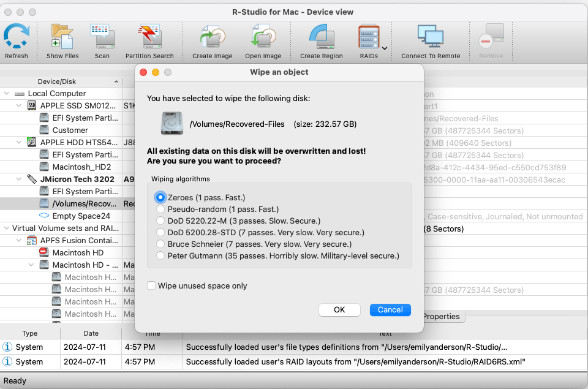Select Peter Gutmann 35-pass algorithm
This screenshot has height=389, width=588.
(x=160, y=255)
